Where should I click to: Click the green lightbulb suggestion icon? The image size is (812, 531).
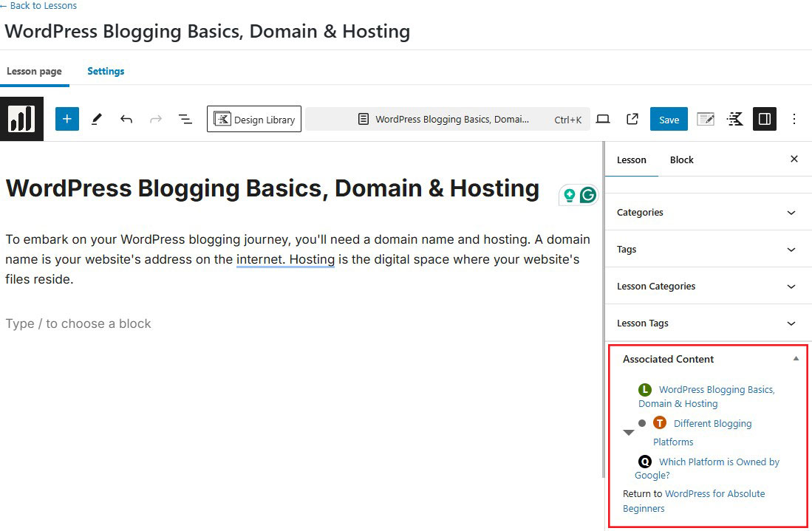(569, 195)
